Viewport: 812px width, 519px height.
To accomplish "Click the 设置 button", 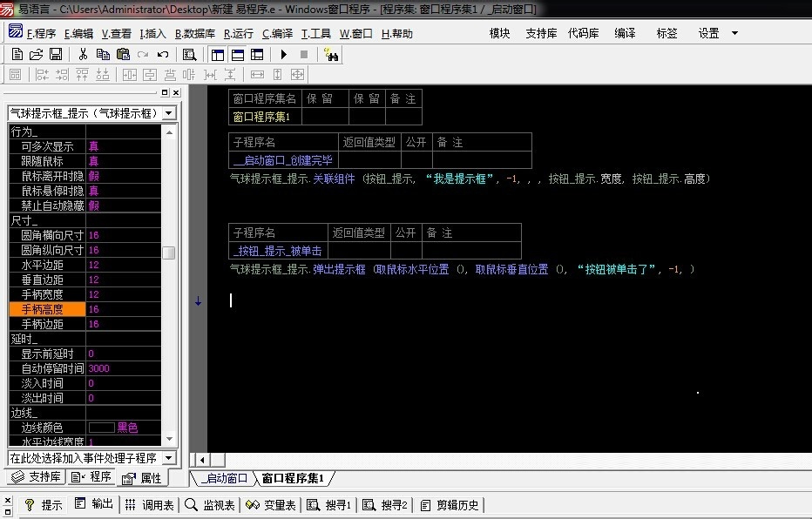I will point(708,33).
